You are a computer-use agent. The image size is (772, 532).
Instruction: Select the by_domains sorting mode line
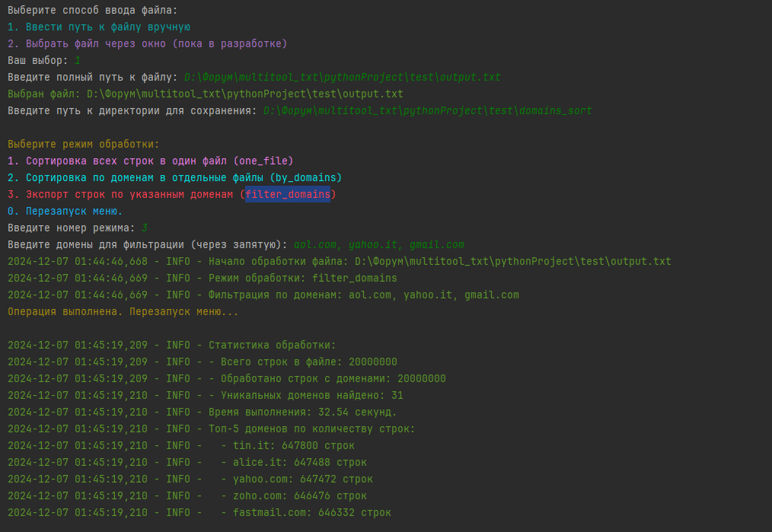[x=175, y=177]
